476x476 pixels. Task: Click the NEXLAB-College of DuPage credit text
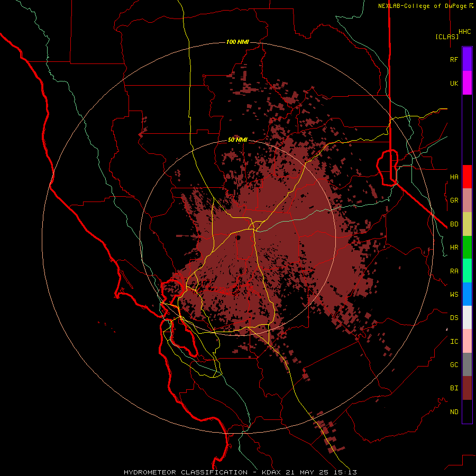pos(426,6)
